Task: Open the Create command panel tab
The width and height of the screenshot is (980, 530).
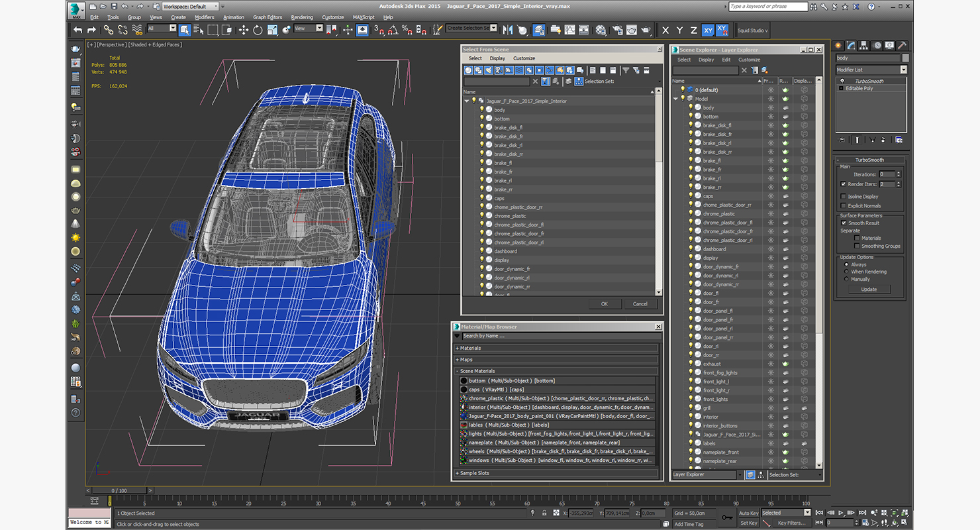Action: pyautogui.click(x=838, y=46)
